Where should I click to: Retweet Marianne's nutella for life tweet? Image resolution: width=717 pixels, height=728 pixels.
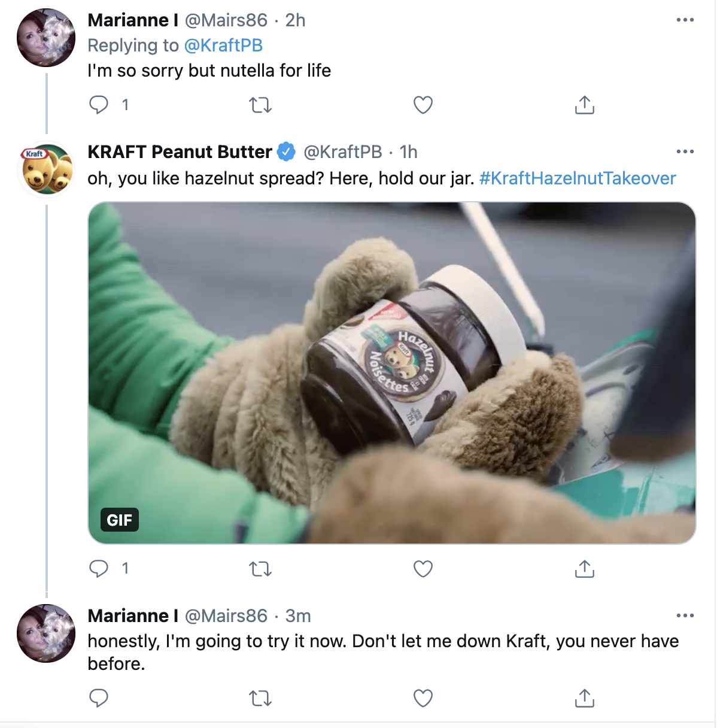[x=260, y=105]
